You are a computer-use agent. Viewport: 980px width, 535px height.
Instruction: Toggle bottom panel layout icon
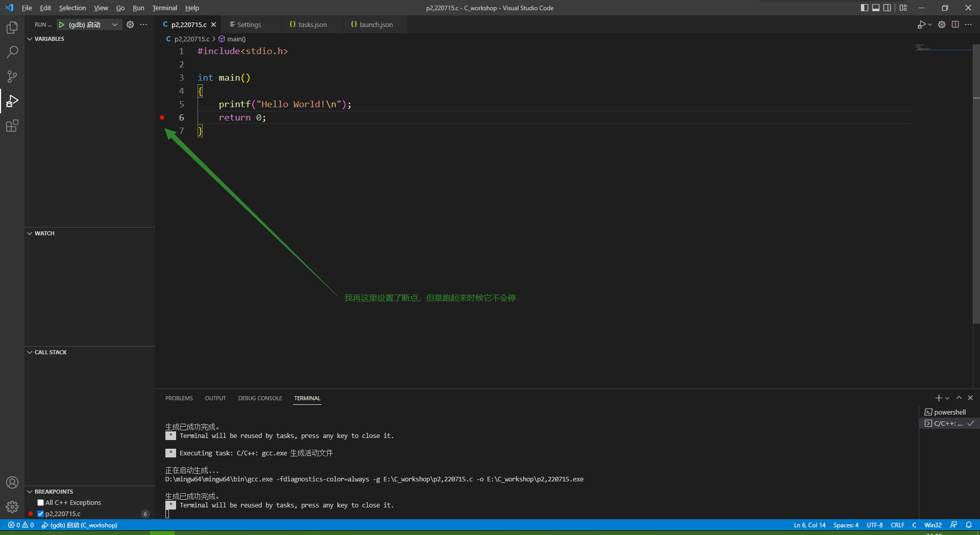click(876, 8)
